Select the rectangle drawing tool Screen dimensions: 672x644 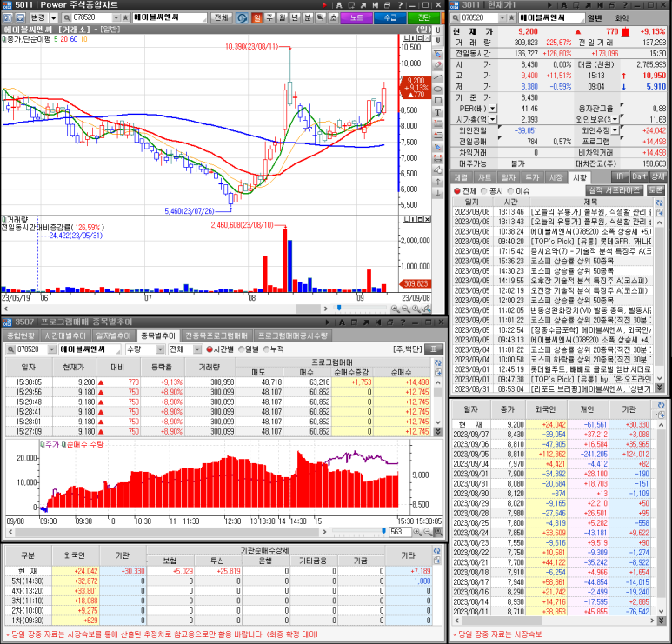pyautogui.click(x=437, y=100)
